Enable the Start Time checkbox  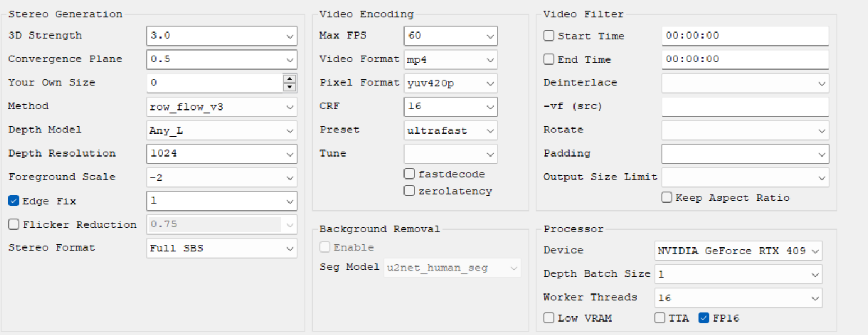coord(549,36)
